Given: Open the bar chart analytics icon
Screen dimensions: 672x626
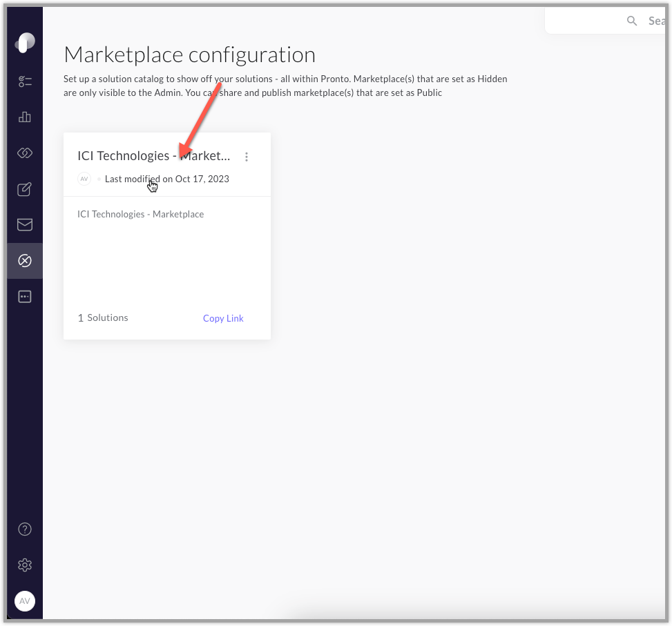Looking at the screenshot, I should [x=25, y=117].
